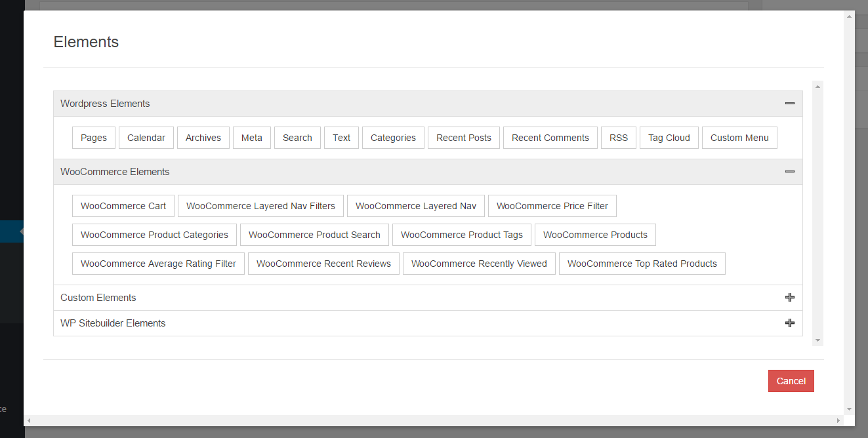The image size is (868, 438).
Task: Expand the Custom Elements section
Action: coord(789,297)
